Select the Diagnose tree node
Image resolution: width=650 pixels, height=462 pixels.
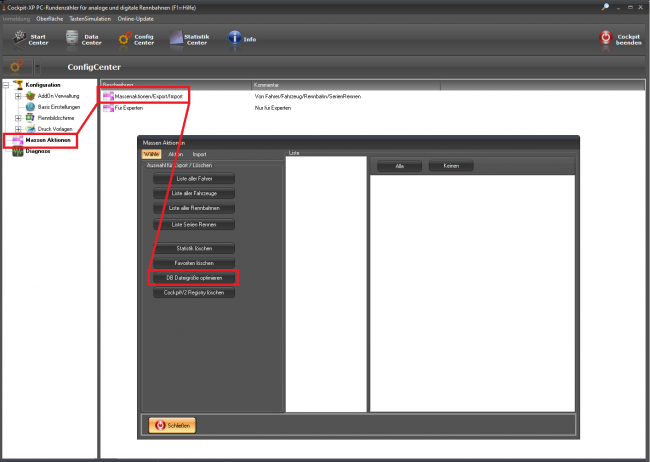39,152
